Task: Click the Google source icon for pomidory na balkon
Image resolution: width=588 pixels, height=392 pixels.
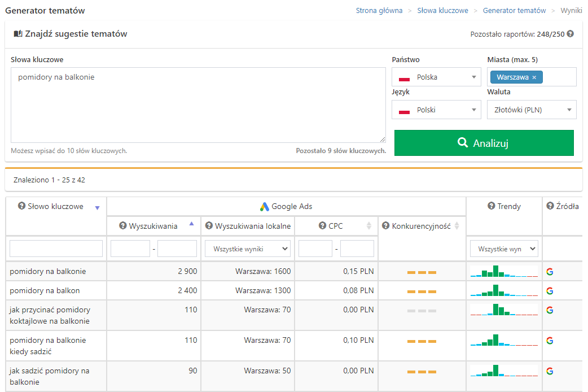Action: [x=550, y=291]
